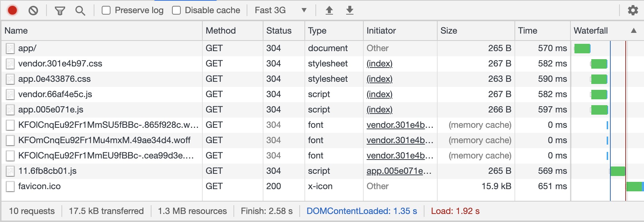Click the waterfall bar for favicon.ico
The image size is (644, 222).
click(635, 186)
